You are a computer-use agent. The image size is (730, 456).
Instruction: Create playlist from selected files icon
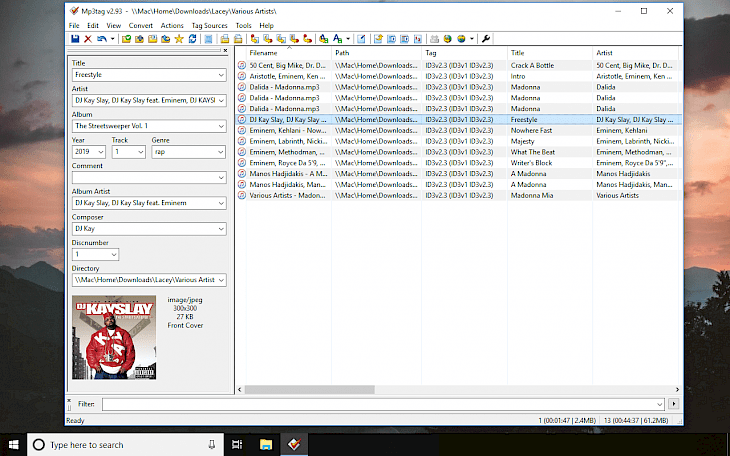(238, 39)
